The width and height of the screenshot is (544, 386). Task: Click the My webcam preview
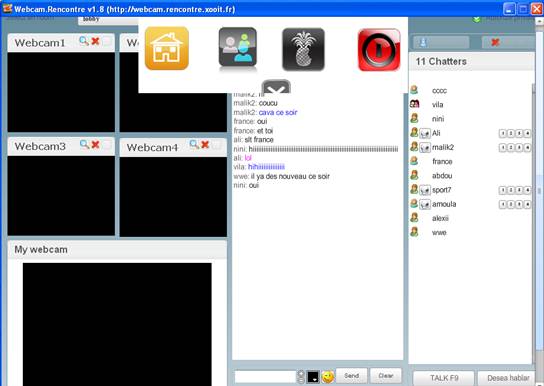[117, 324]
